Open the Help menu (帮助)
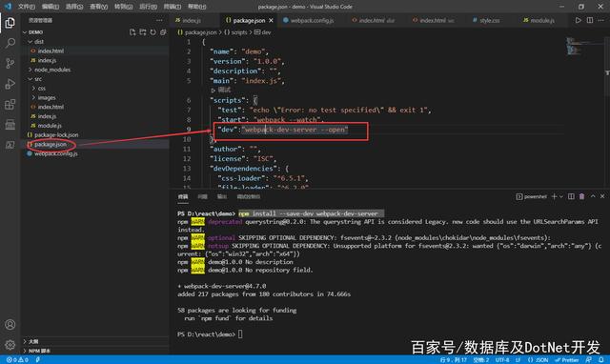The height and width of the screenshot is (364, 610). point(197,7)
